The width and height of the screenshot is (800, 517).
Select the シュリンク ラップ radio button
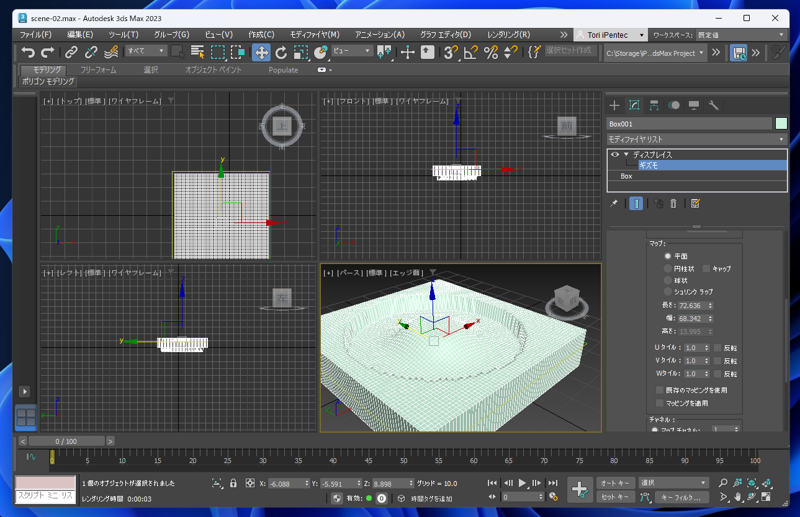coord(667,291)
